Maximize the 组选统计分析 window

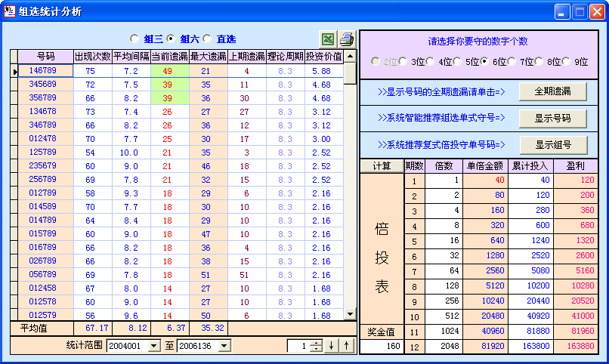[x=580, y=11]
